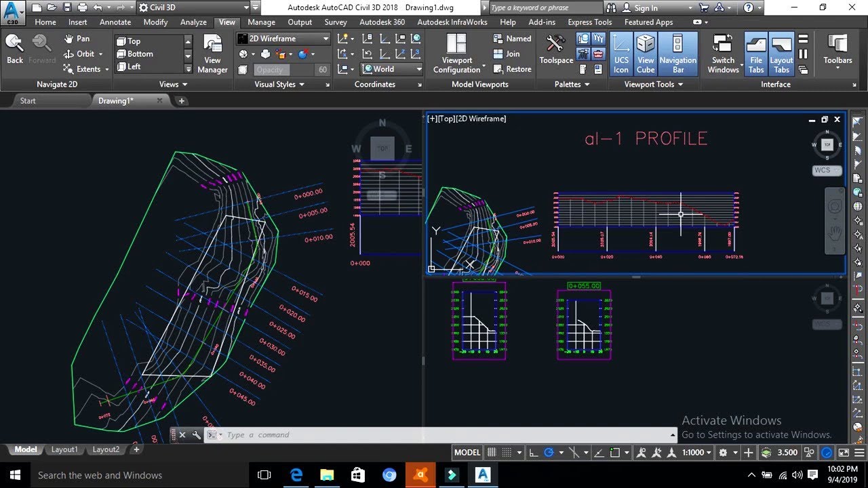Open the Analyze ribbon tab

point(193,22)
